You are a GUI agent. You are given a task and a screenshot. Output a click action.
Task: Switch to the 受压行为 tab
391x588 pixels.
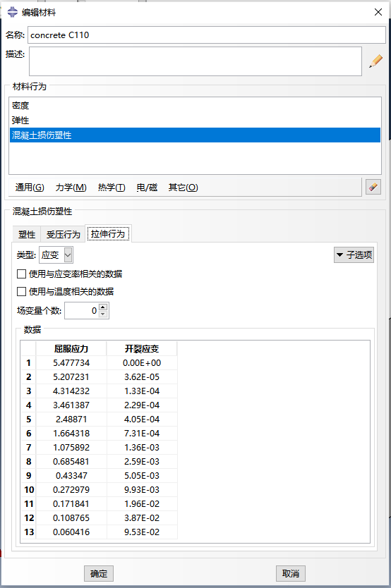click(63, 235)
